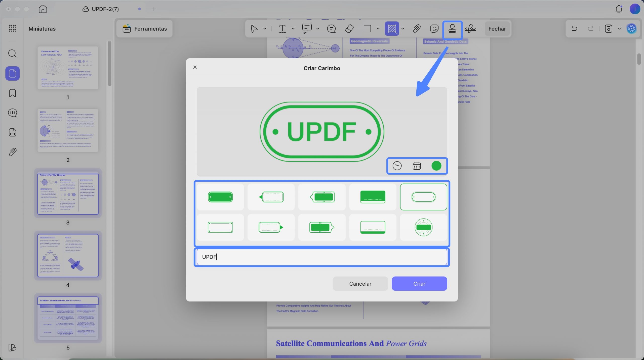
Task: Select the text callout note tool
Action: point(307,29)
